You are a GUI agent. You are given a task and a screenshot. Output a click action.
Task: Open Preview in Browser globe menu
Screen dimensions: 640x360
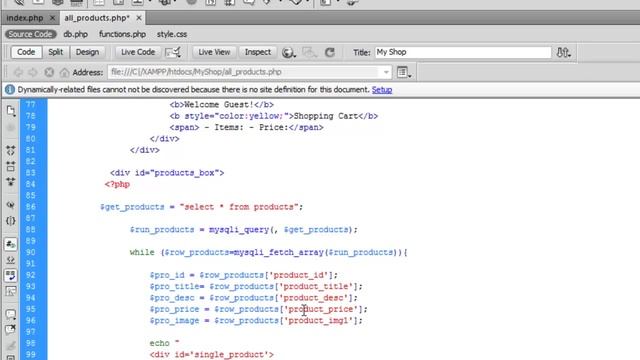click(x=289, y=52)
